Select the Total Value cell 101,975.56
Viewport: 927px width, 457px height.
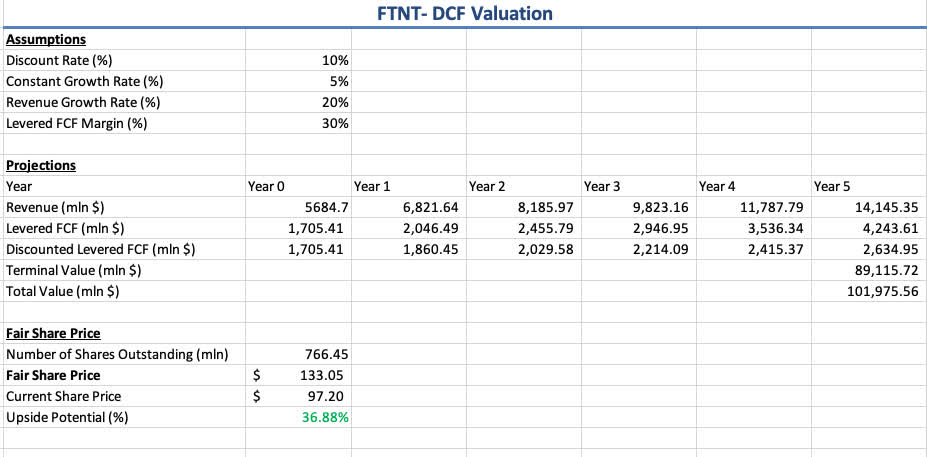pos(881,292)
